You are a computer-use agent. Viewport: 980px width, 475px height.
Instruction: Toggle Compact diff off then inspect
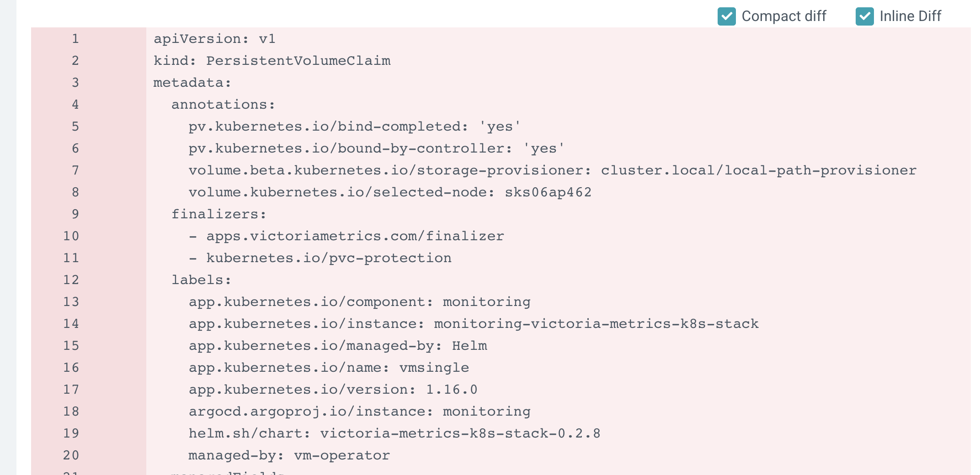pos(727,16)
